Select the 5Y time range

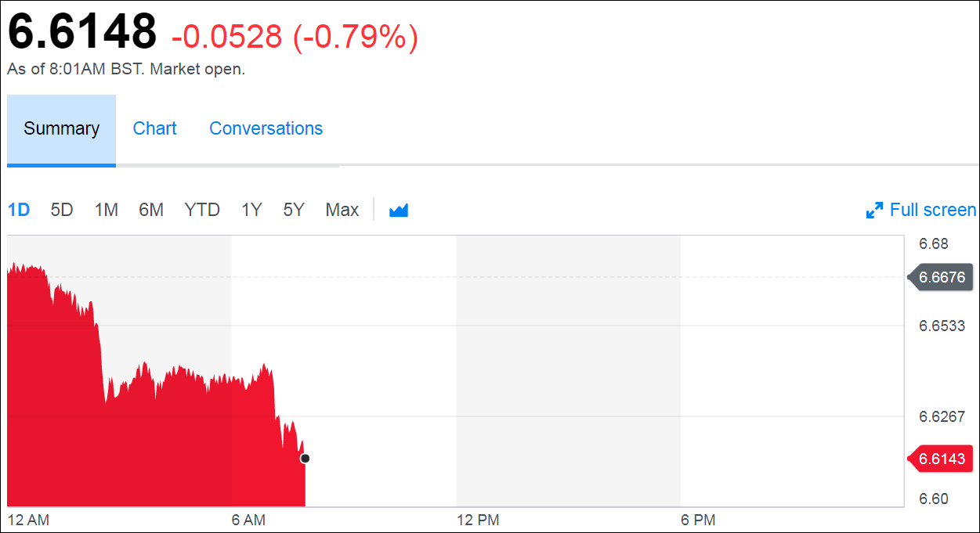pos(294,210)
